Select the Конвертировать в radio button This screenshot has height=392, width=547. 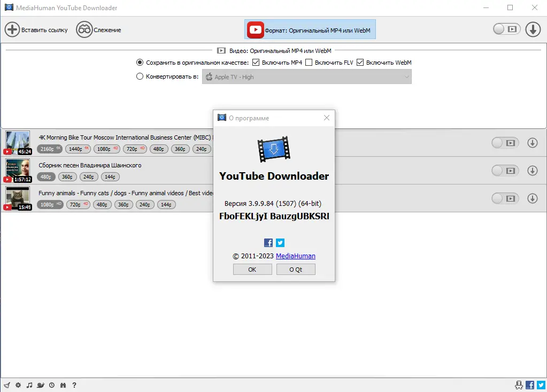click(x=138, y=76)
